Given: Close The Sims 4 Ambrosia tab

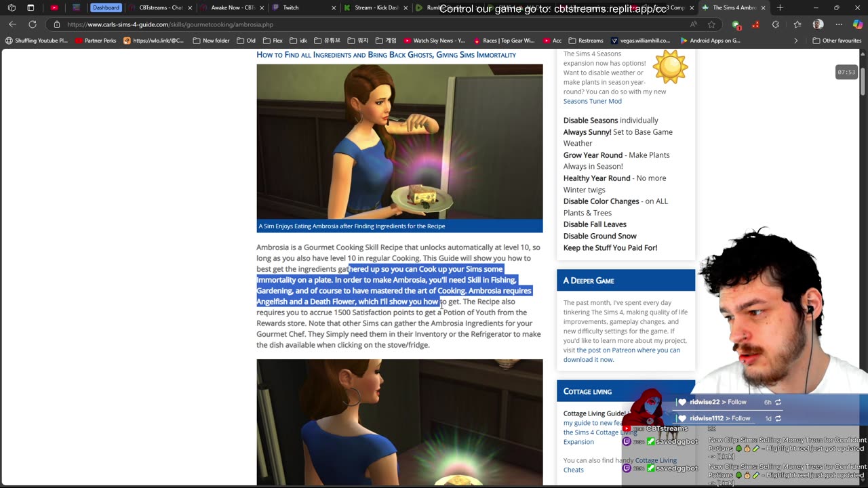Looking at the screenshot, I should click(763, 7).
